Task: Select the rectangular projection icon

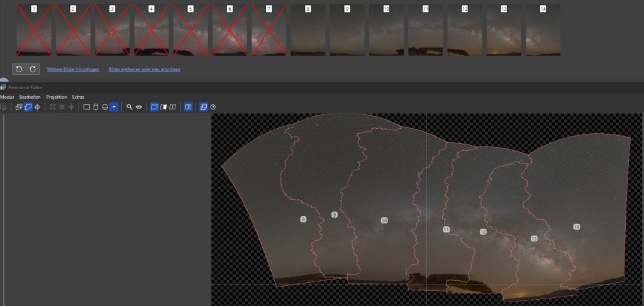Action: pyautogui.click(x=87, y=107)
